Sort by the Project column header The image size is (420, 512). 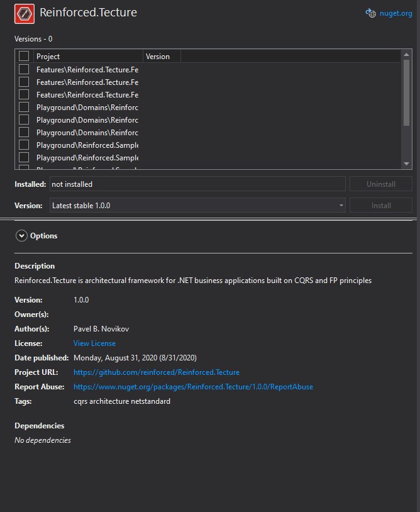coord(88,57)
